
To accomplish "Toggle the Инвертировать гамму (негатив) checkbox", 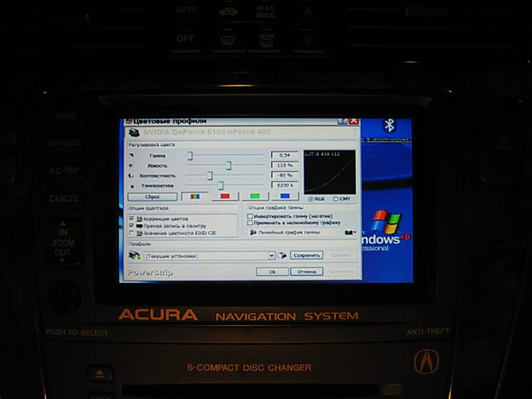I will (x=251, y=215).
